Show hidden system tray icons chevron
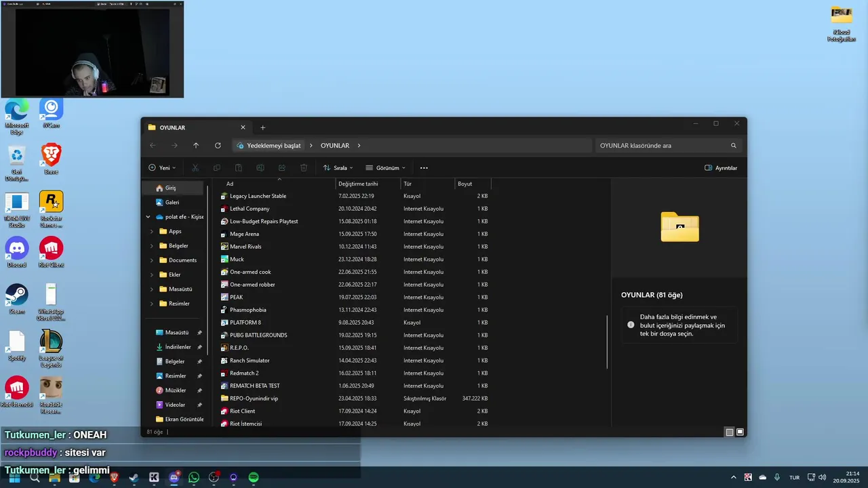Screen dimensions: 868x488 pyautogui.click(x=734, y=477)
